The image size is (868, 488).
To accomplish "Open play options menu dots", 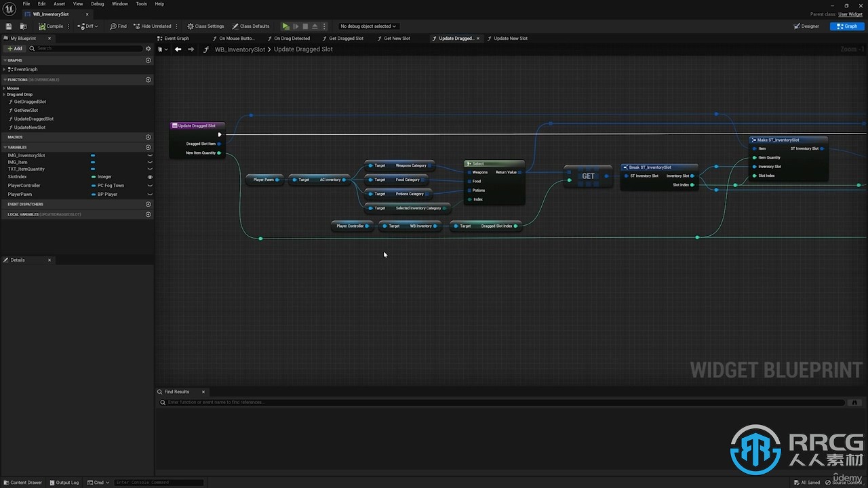I will [324, 26].
